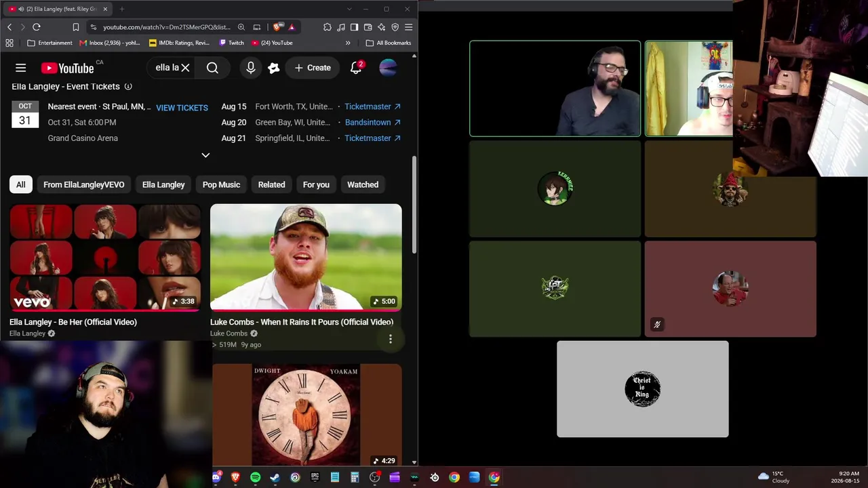Open Brave Shields lion icon

coord(277,27)
